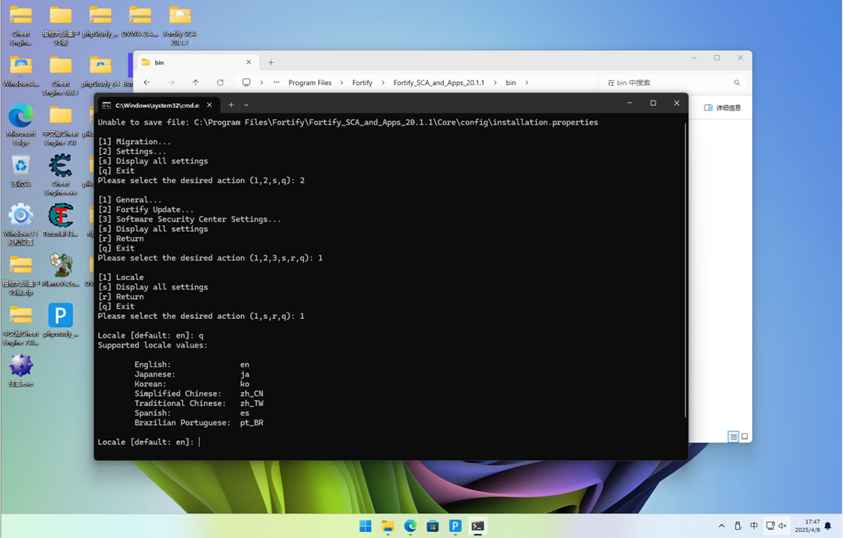Click the Brazilian Portuguese: pt_BR line
The height and width of the screenshot is (538, 843).
199,422
